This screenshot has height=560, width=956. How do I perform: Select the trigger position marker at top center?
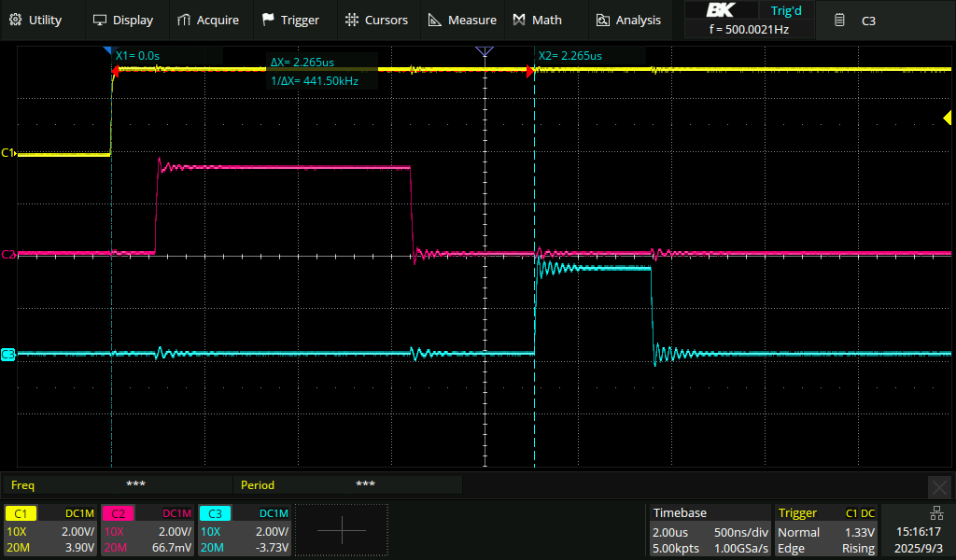tap(485, 51)
